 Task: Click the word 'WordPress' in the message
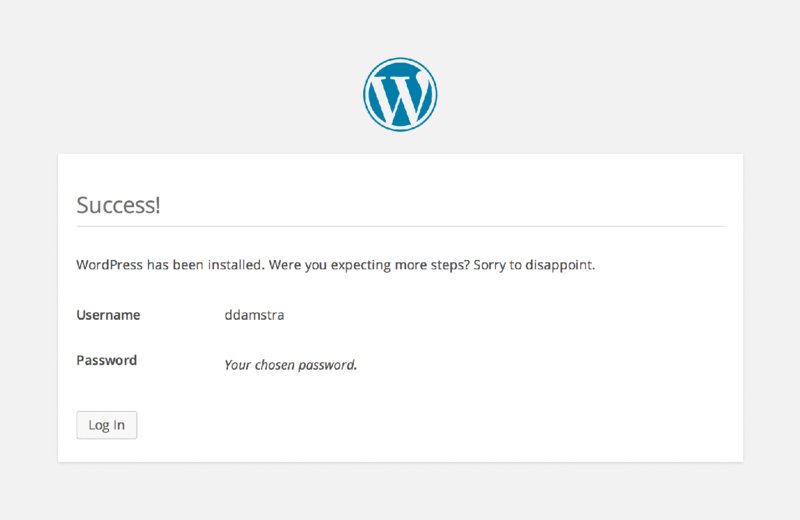pyautogui.click(x=108, y=266)
